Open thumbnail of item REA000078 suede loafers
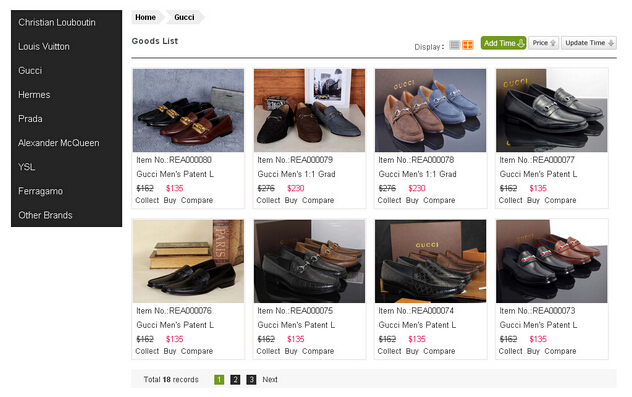 click(430, 110)
